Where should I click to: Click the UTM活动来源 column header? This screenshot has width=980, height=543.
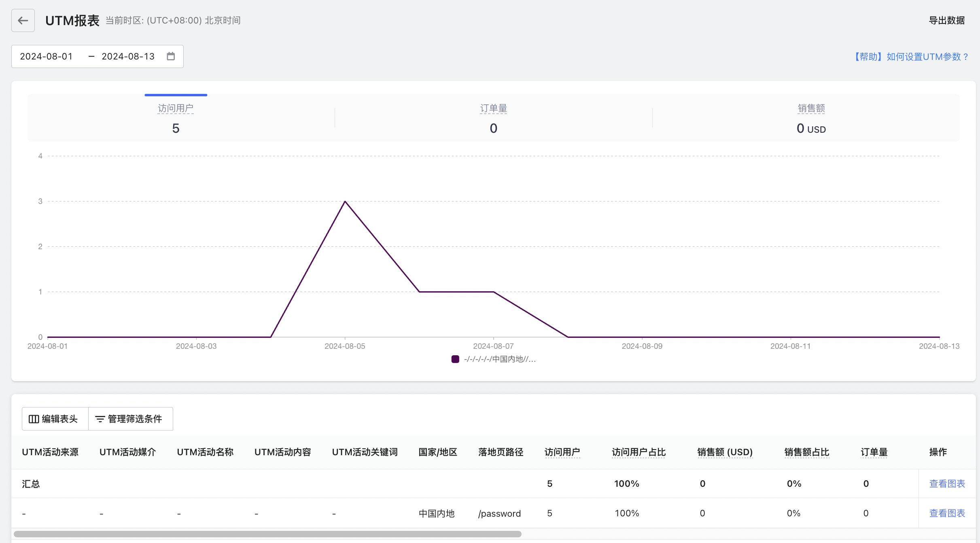pos(50,452)
